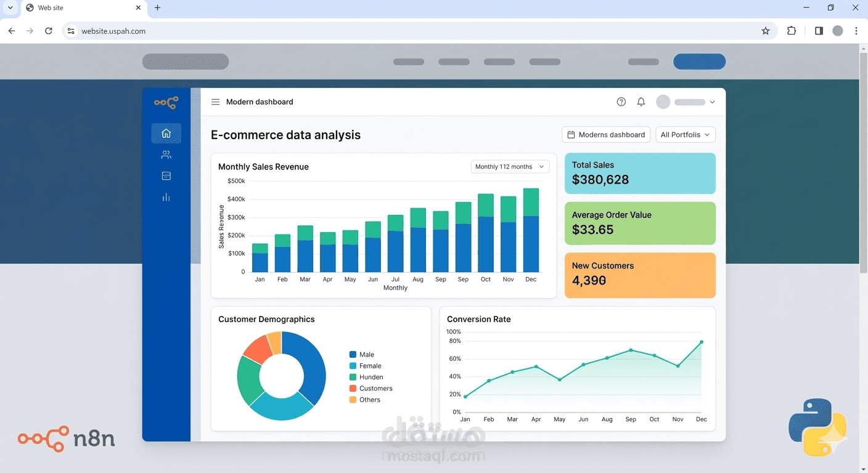This screenshot has height=473, width=868.
Task: Select the Home icon in the sidebar
Action: pos(166,133)
